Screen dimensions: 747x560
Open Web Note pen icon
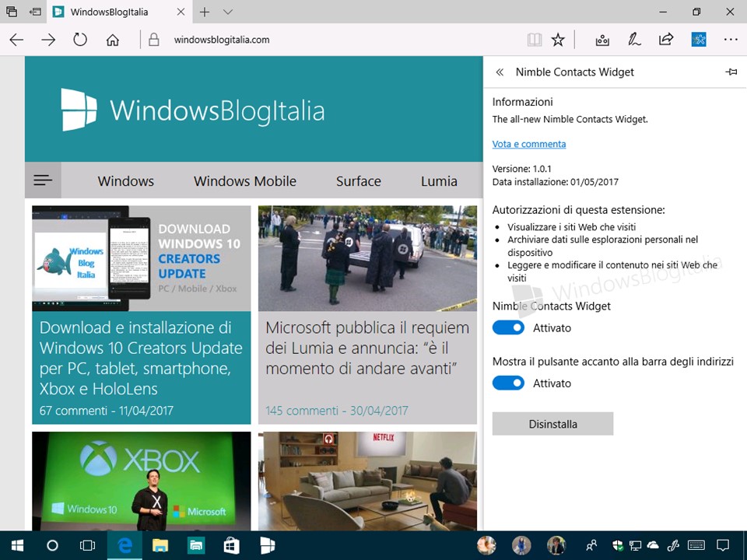634,40
